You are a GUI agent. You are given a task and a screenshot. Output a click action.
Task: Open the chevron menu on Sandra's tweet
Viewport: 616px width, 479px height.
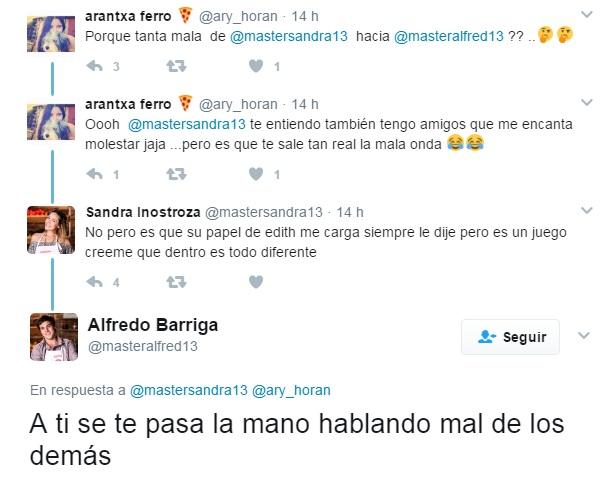(587, 211)
